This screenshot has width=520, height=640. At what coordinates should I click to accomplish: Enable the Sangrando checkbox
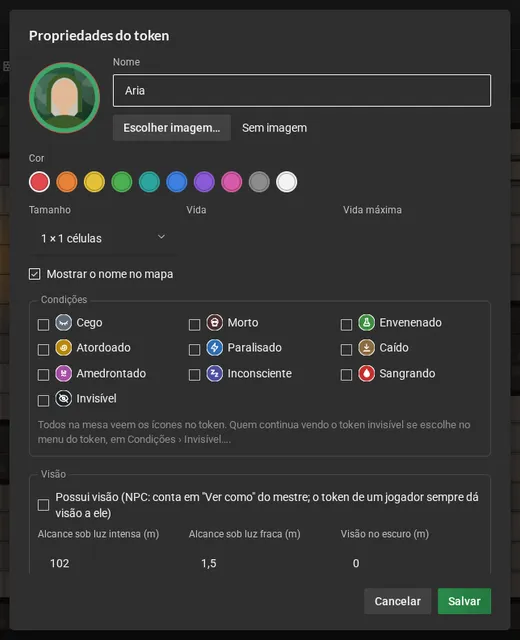click(346, 375)
